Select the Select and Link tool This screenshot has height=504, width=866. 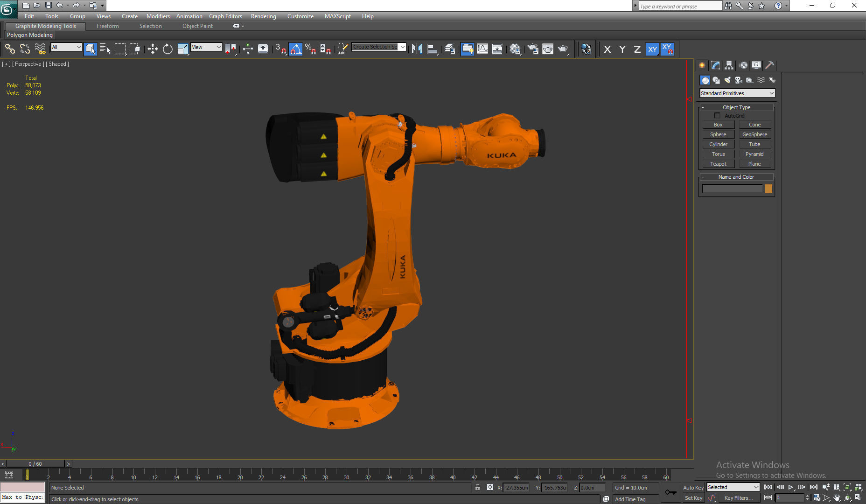[10, 49]
